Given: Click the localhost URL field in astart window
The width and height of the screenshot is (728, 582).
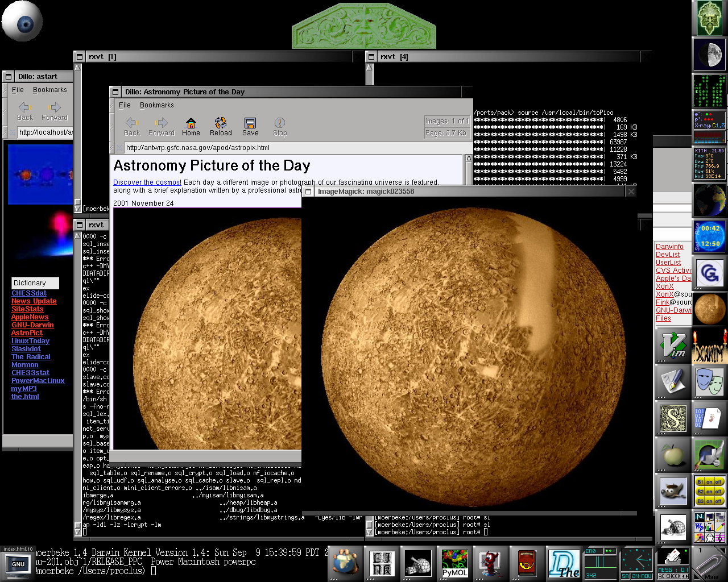Looking at the screenshot, I should (x=45, y=132).
